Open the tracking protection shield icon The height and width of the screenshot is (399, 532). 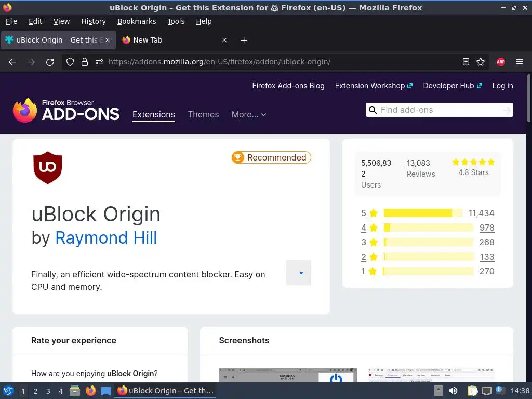pyautogui.click(x=70, y=62)
